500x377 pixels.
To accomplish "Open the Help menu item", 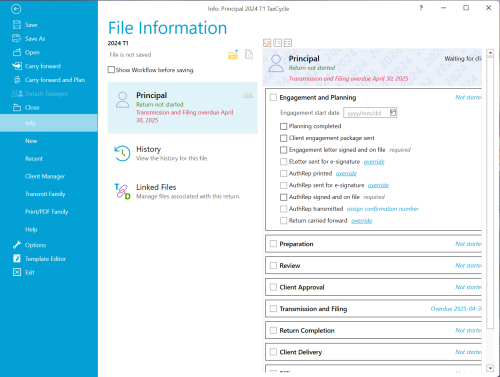I will coord(31,229).
